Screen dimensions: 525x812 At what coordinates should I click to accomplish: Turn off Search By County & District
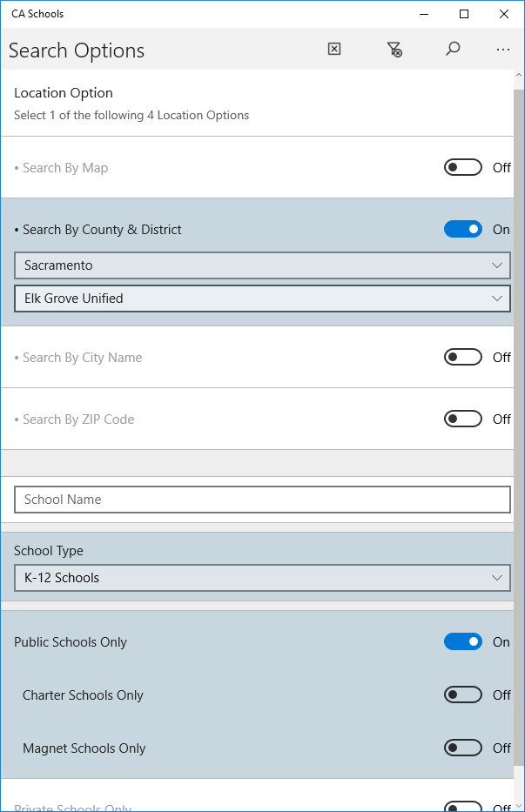pyautogui.click(x=462, y=229)
